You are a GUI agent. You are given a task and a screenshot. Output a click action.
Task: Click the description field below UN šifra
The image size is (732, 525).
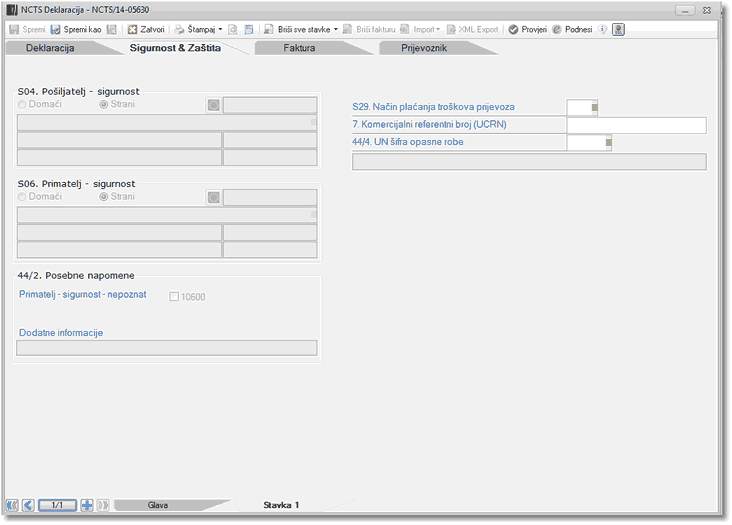pos(529,162)
